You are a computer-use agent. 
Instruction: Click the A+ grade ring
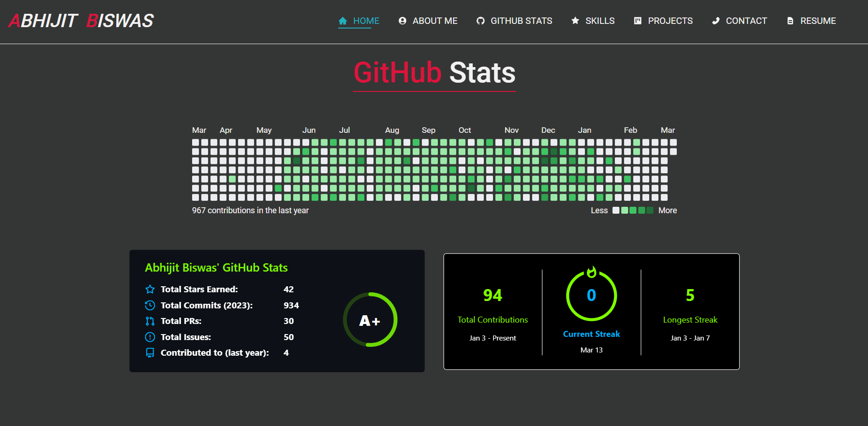(370, 320)
